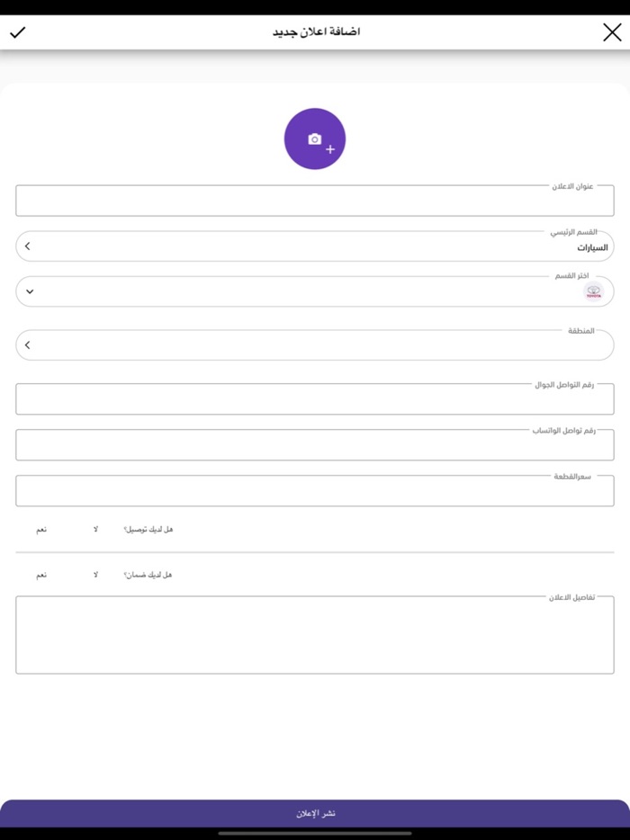
Task: Select لا for هل لديك توصيل؟
Action: tap(95, 530)
